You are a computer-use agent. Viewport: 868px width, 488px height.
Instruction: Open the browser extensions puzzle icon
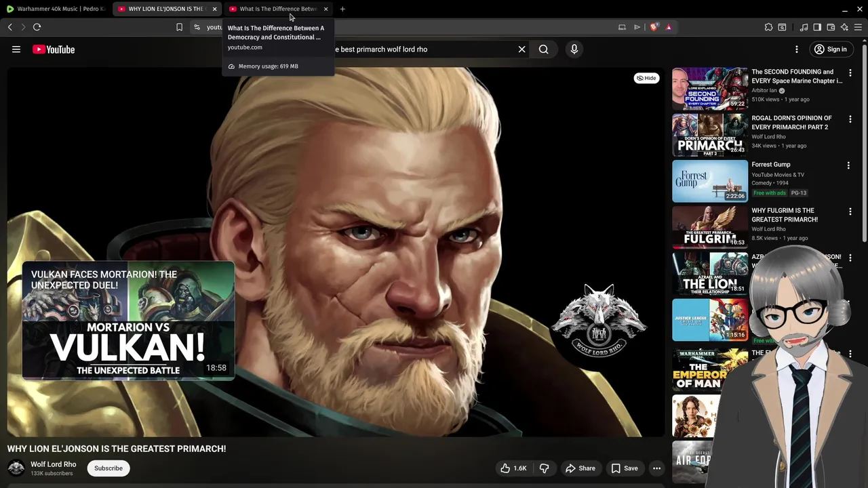click(x=768, y=27)
